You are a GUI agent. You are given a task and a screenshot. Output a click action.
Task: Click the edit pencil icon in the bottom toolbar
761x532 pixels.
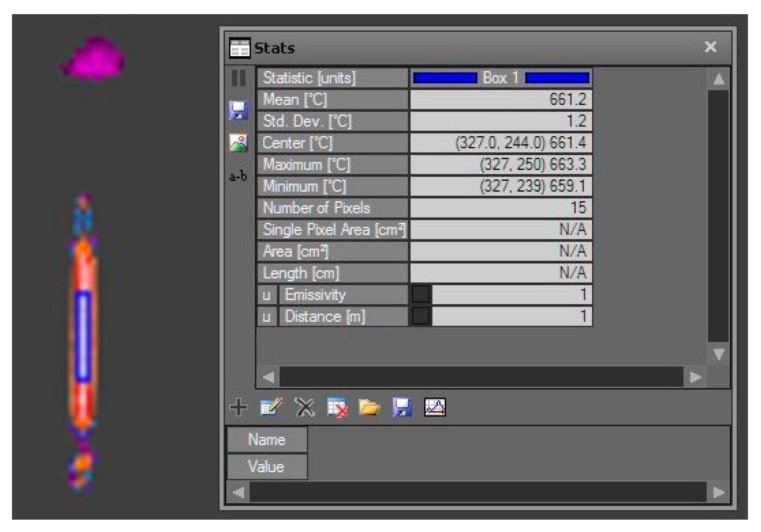click(271, 407)
